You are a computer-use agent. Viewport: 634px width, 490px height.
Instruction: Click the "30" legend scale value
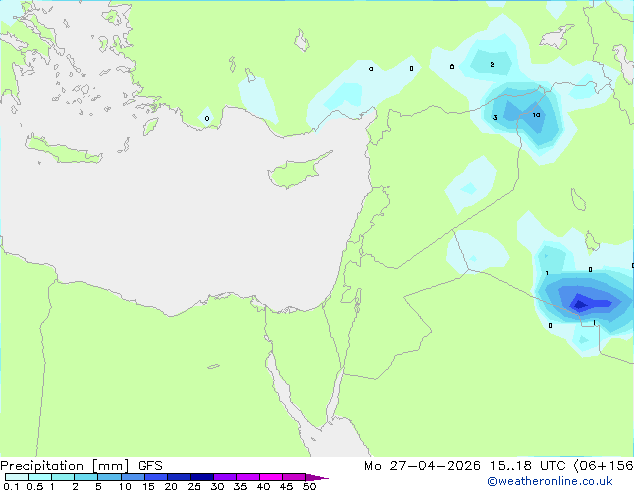tap(217, 486)
